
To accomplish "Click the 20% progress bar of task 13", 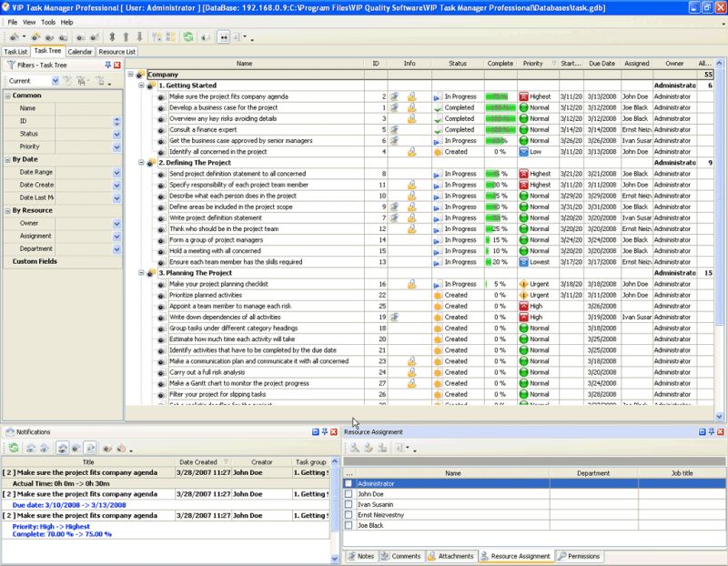I will click(500, 262).
